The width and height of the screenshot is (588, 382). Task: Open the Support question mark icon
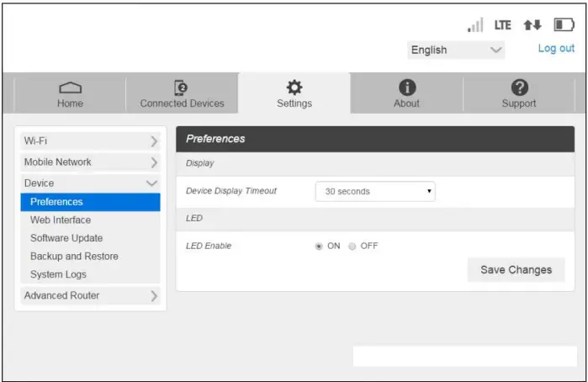519,88
